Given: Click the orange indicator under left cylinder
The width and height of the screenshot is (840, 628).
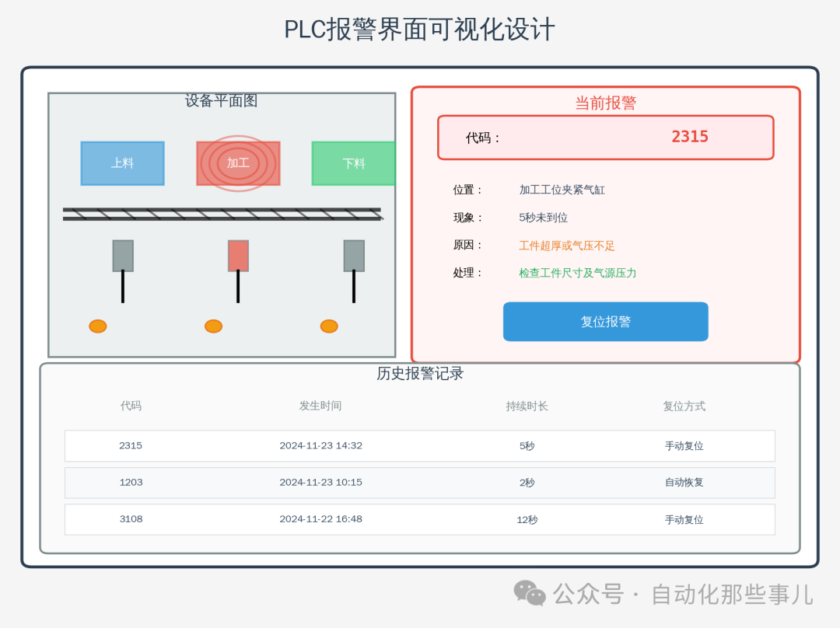Looking at the screenshot, I should (98, 326).
